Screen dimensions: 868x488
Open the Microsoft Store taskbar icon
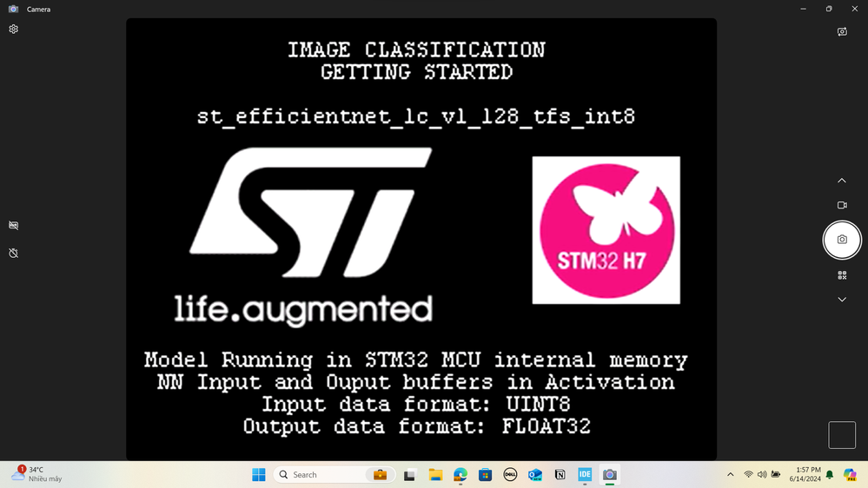486,475
